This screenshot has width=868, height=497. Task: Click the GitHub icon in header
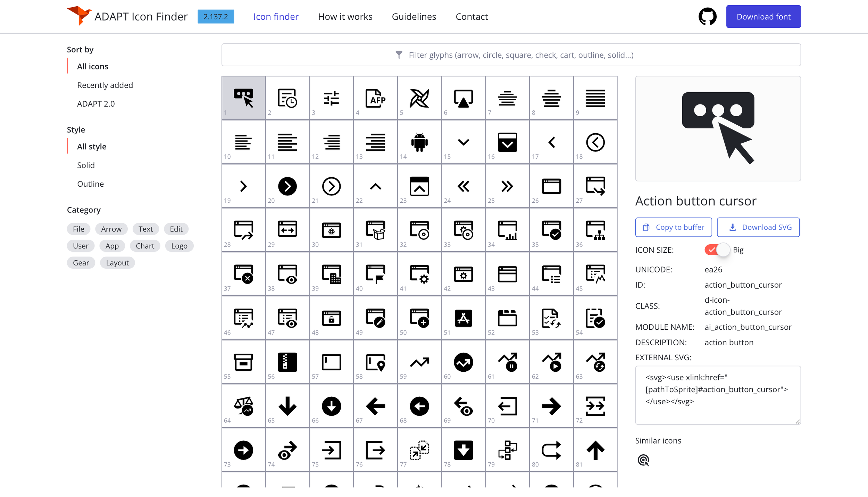coord(707,16)
